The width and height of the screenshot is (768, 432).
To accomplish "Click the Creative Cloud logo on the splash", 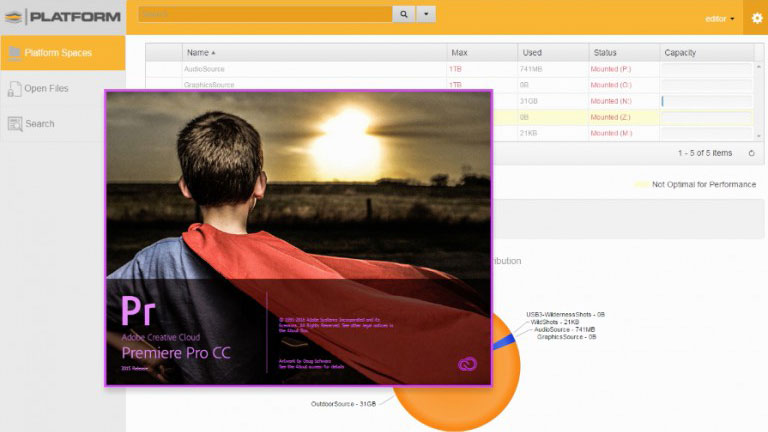I will [467, 364].
